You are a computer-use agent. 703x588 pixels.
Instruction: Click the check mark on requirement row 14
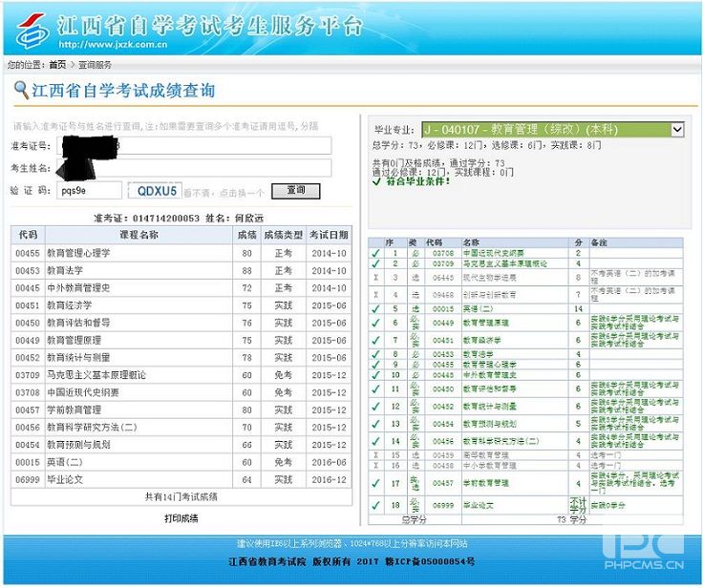point(375,441)
